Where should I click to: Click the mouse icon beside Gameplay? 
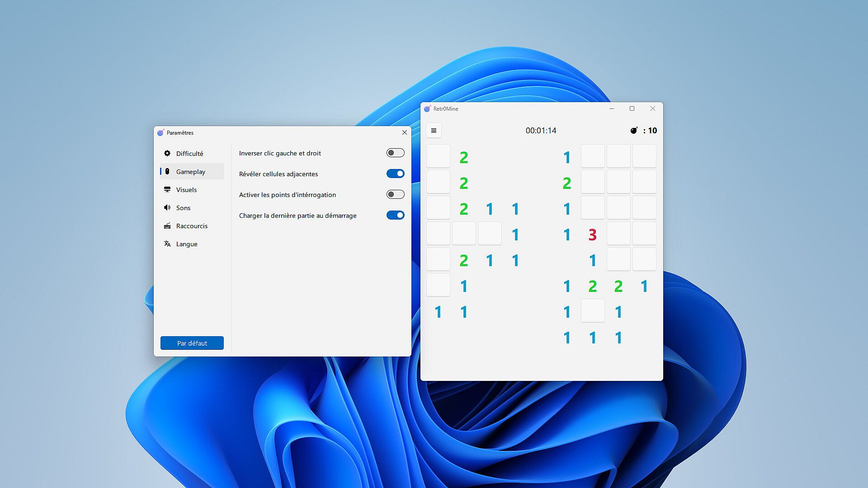pos(167,172)
